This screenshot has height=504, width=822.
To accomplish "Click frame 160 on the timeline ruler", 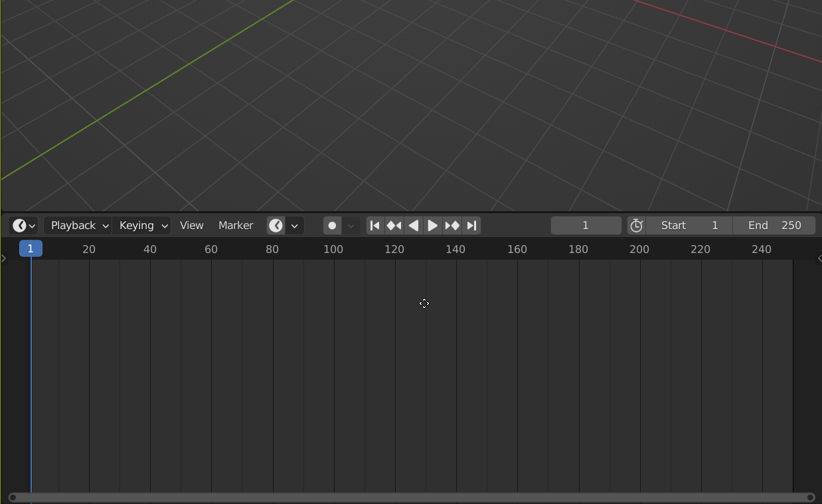I will [x=517, y=249].
